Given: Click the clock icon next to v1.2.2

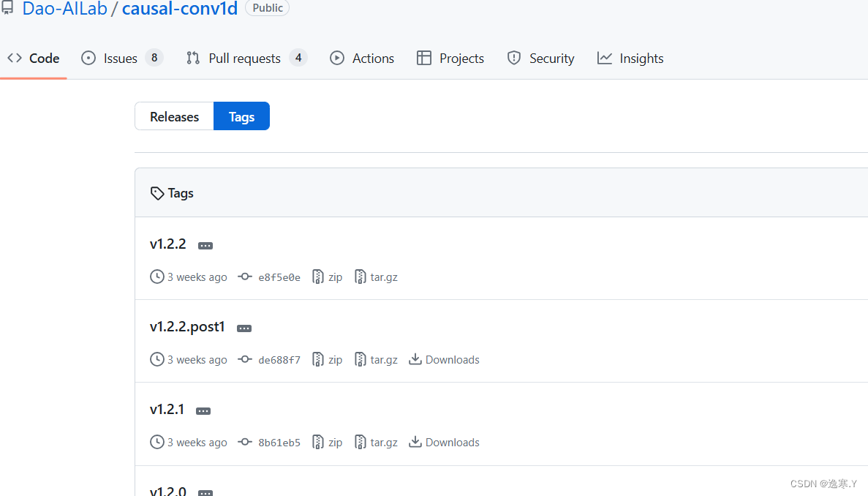Looking at the screenshot, I should click(156, 277).
